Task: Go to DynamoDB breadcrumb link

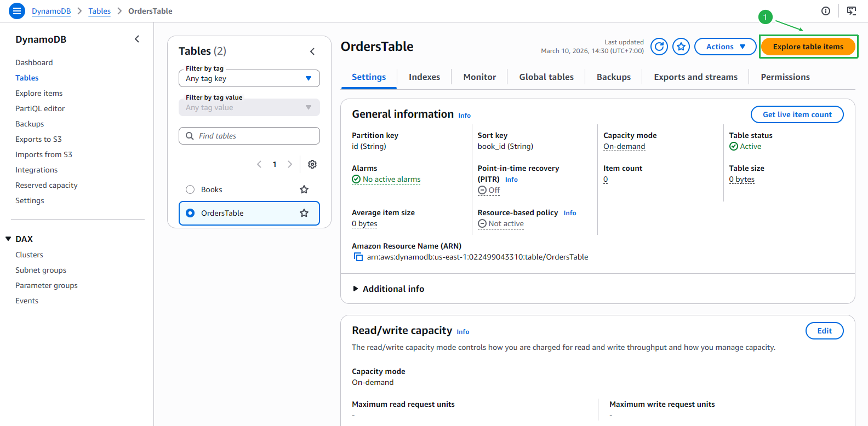Action: (x=52, y=11)
